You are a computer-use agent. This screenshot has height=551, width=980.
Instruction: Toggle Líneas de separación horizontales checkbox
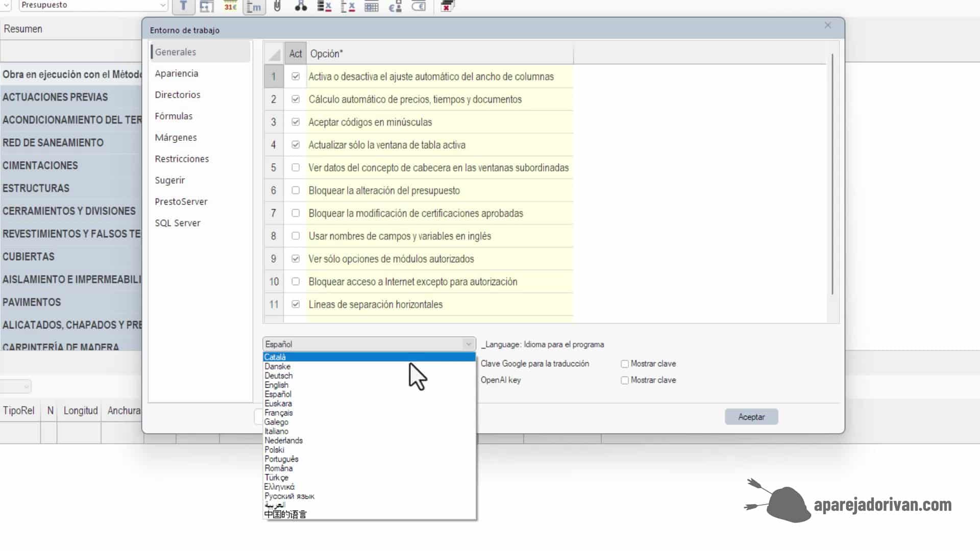pos(296,304)
